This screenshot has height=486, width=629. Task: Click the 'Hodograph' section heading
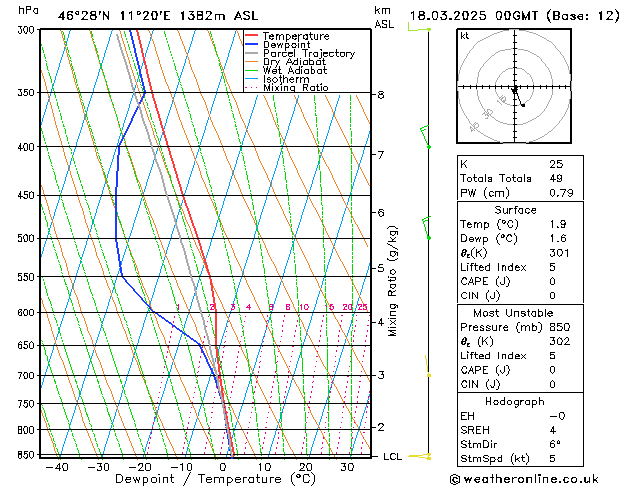515,402
